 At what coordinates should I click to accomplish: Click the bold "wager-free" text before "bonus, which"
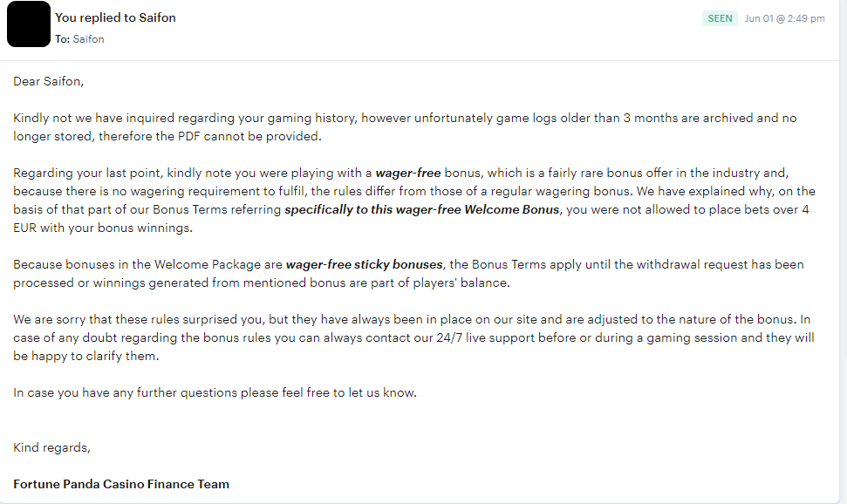[410, 173]
